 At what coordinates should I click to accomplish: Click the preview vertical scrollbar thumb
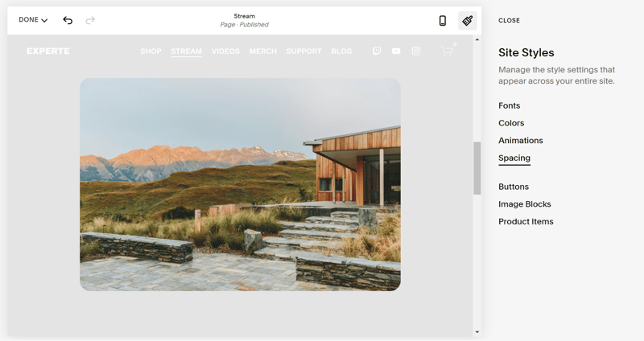[477, 168]
